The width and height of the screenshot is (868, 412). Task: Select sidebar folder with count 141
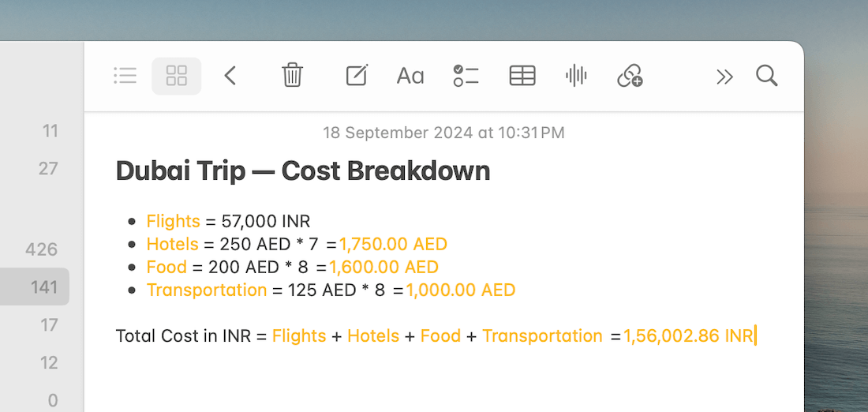pos(44,287)
